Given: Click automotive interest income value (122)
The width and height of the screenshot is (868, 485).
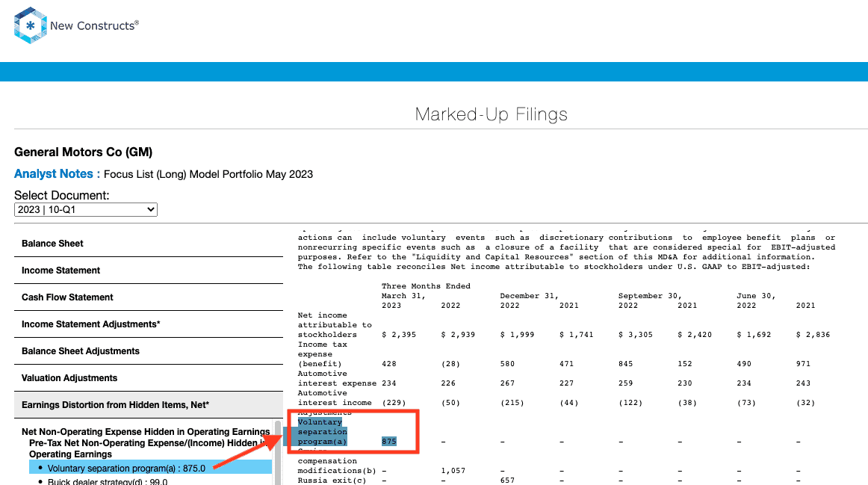Looking at the screenshot, I should click(630, 403).
